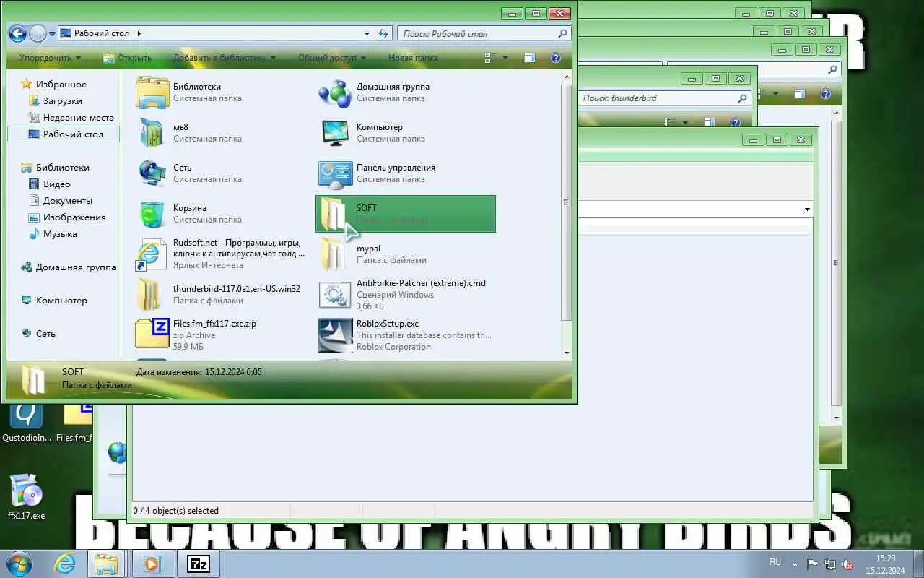Click the scroll down arrow of file list
924x578 pixels.
click(x=567, y=353)
